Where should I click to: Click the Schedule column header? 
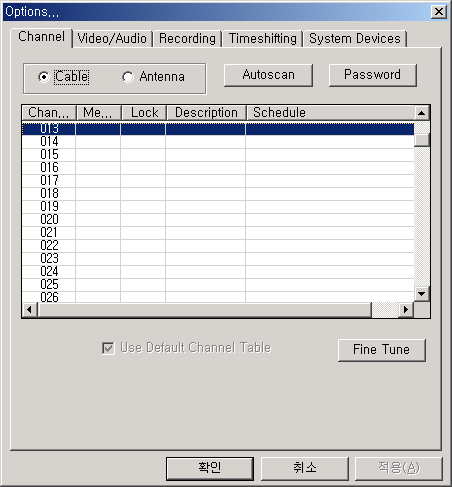click(x=331, y=113)
